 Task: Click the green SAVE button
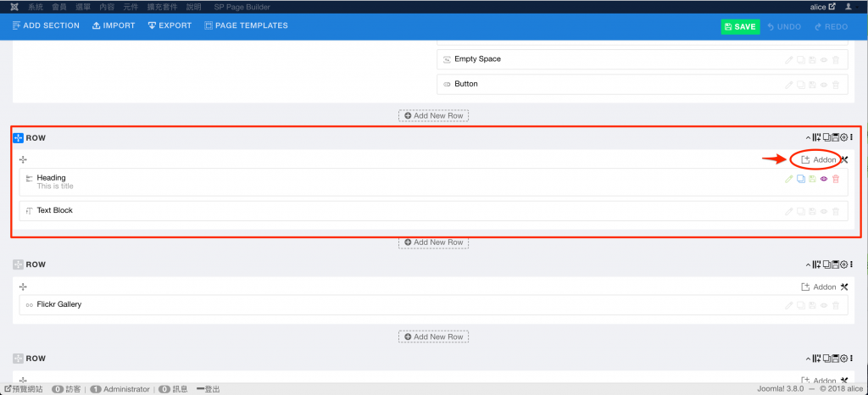click(x=740, y=26)
